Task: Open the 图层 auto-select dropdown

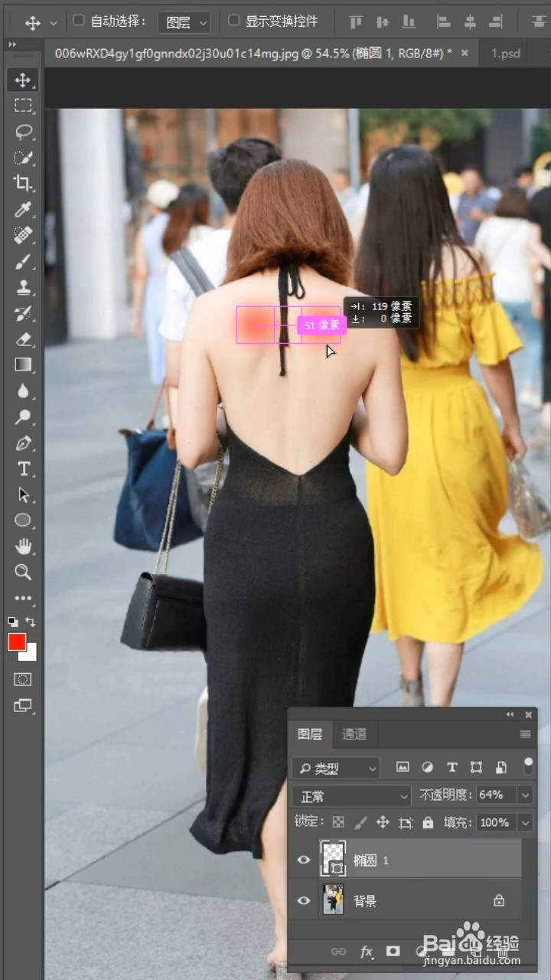Action: [184, 22]
